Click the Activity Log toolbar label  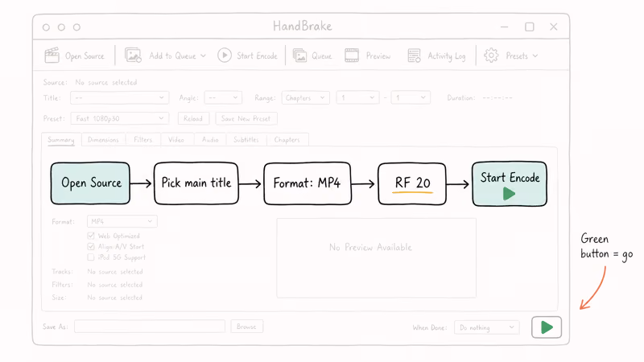point(447,56)
